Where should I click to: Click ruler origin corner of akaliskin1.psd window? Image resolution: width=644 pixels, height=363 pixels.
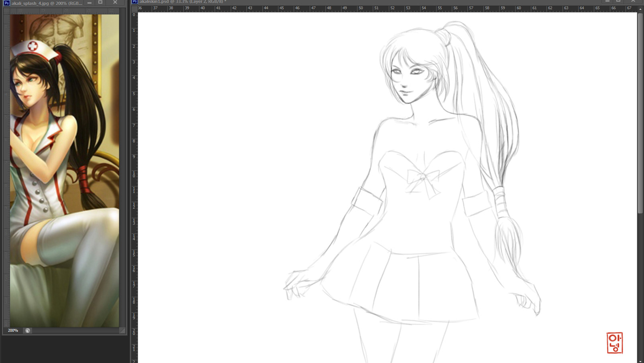coord(134,8)
